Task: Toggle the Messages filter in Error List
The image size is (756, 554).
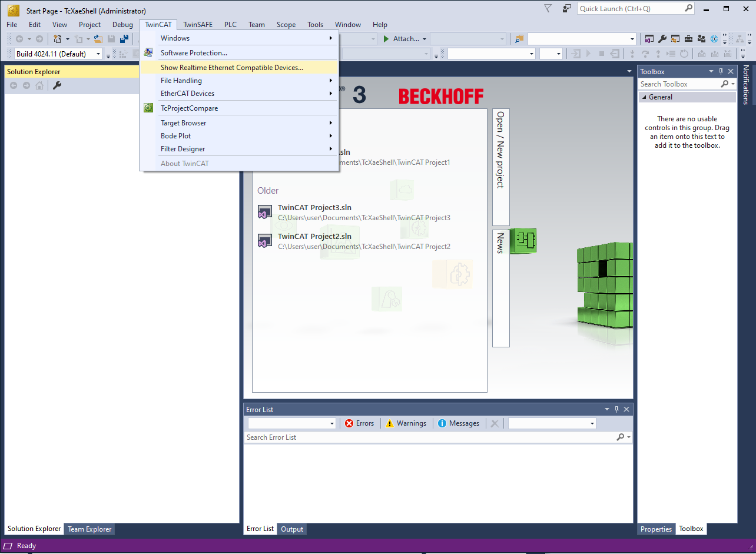Action: pos(459,423)
